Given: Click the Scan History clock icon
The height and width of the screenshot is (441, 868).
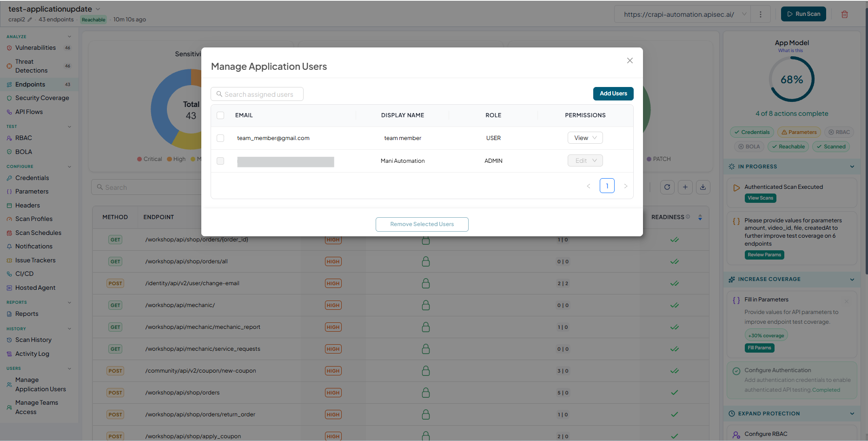Looking at the screenshot, I should (x=9, y=340).
